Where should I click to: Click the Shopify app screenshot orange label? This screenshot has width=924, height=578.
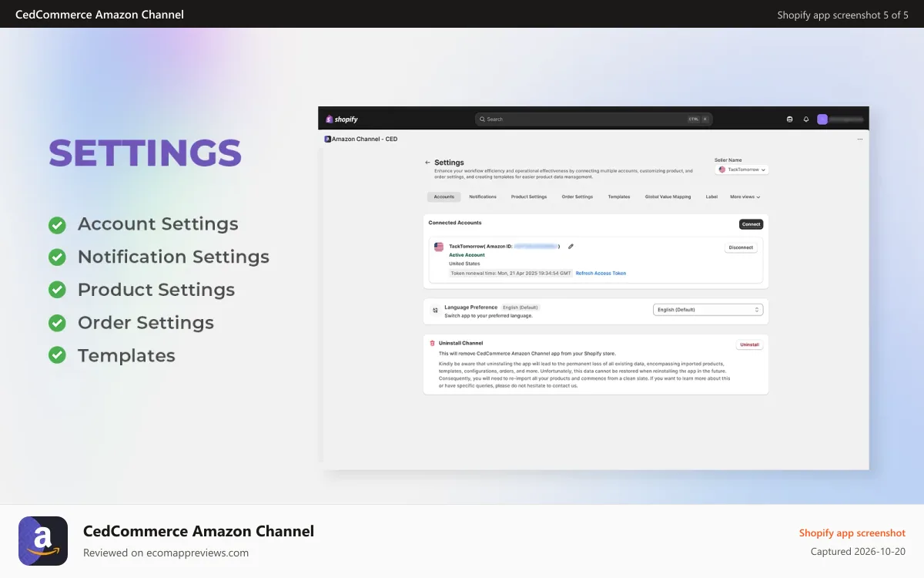pyautogui.click(x=852, y=533)
